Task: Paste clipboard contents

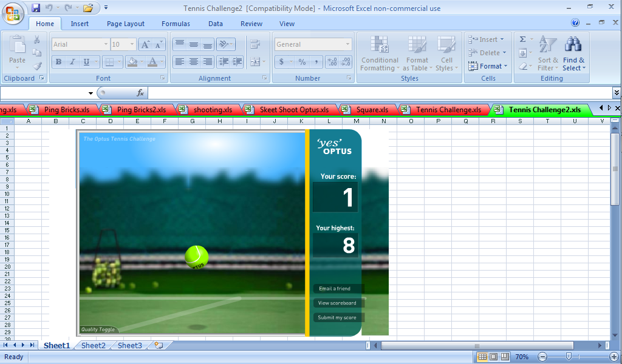Action: point(17,52)
